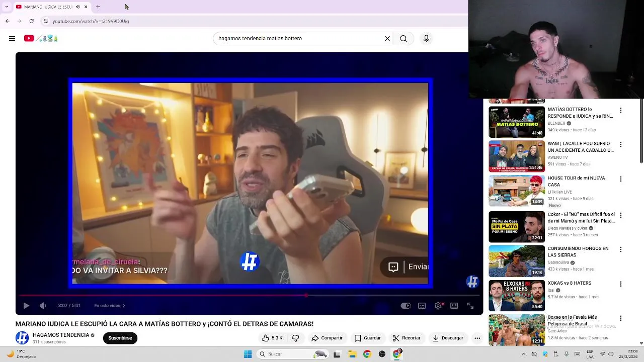The image size is (644, 362).
Task: Click the video player scene
Action: (250, 183)
